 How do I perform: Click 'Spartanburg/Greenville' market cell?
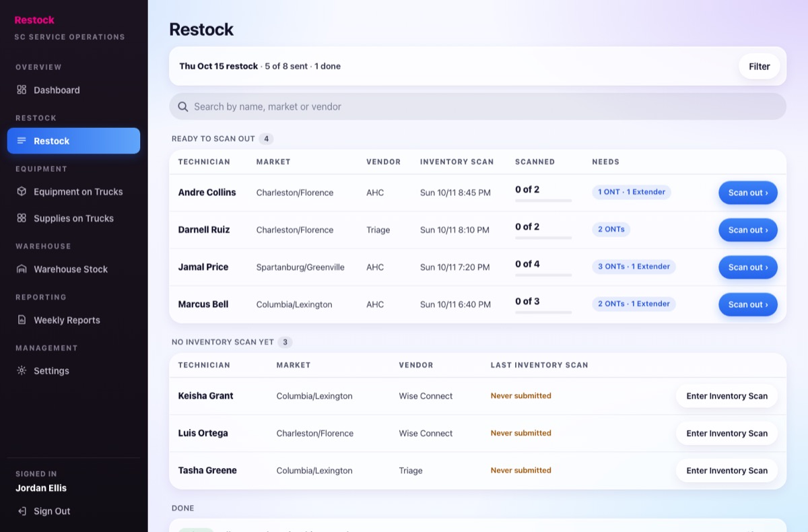coord(300,267)
